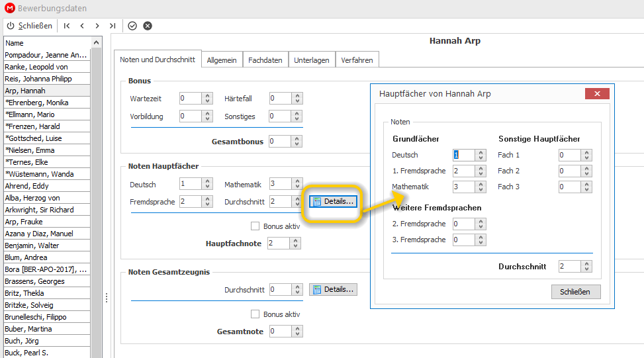Viewport: 644px width, 358px height.
Task: Adjust Gesamtbonus value using its spinner
Action: click(x=297, y=141)
